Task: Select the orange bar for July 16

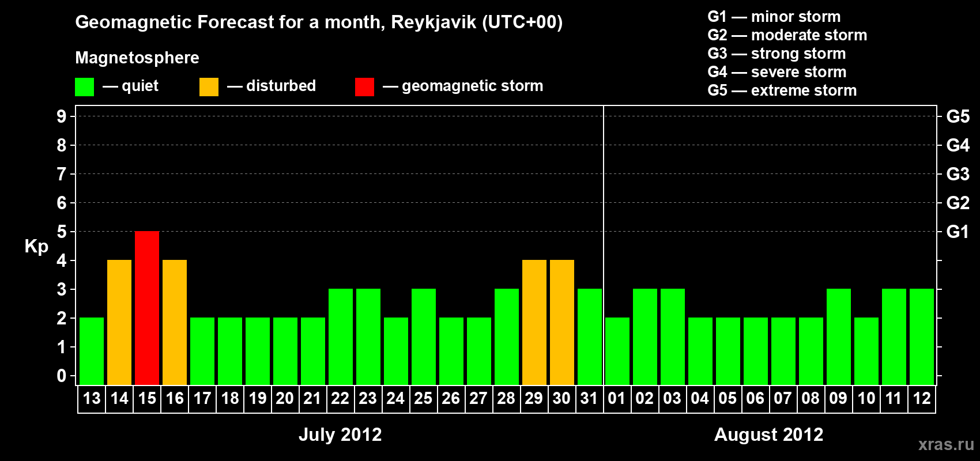Action: (x=175, y=323)
